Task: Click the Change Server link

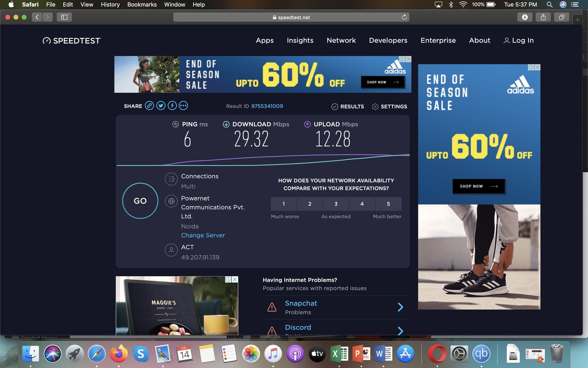Action: [x=203, y=236]
